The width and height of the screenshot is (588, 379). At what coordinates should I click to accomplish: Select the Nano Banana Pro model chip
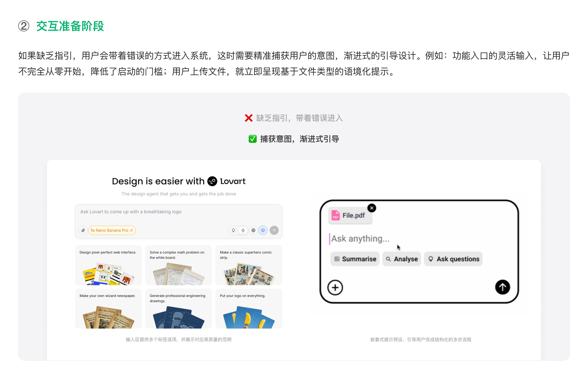(112, 230)
